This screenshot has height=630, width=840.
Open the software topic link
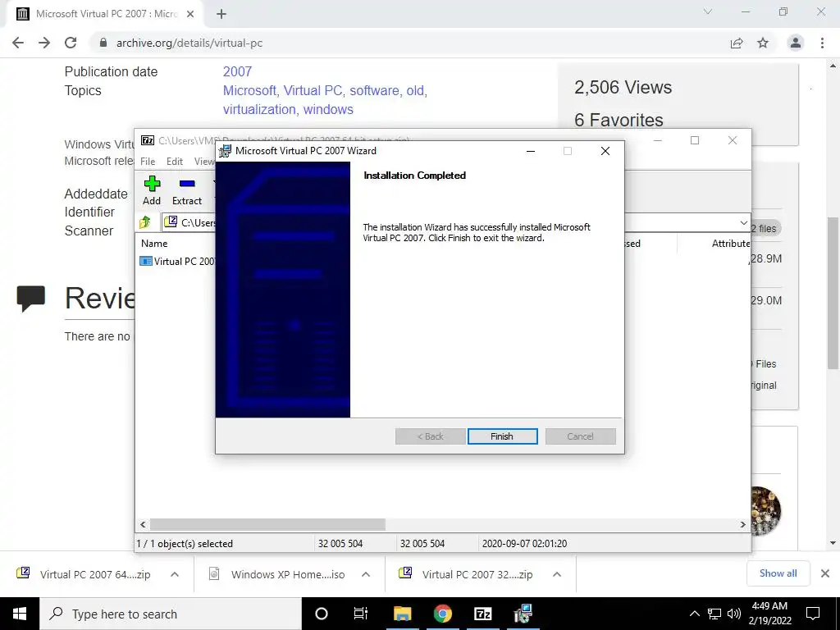374,90
